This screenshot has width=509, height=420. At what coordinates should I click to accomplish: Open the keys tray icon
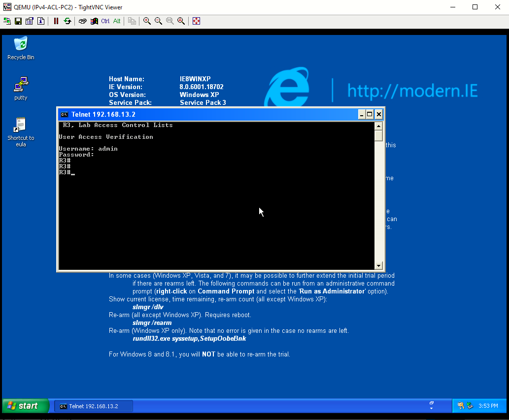pos(461,405)
